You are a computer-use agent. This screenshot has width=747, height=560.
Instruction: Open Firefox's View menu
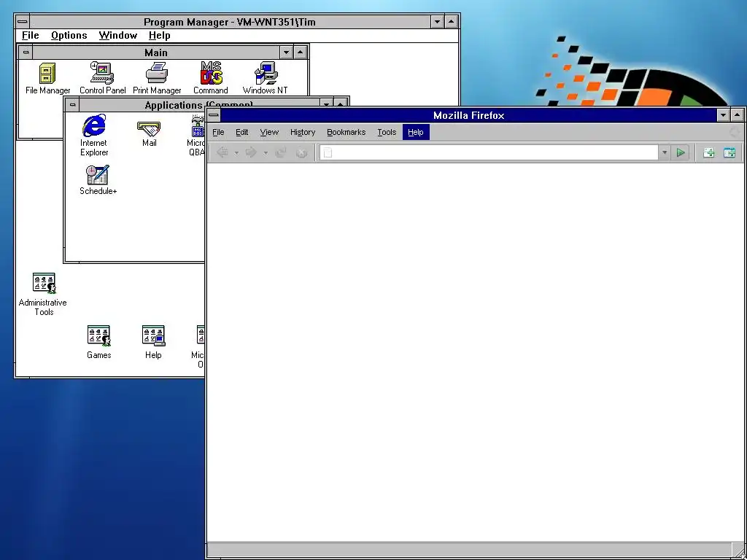pos(269,133)
